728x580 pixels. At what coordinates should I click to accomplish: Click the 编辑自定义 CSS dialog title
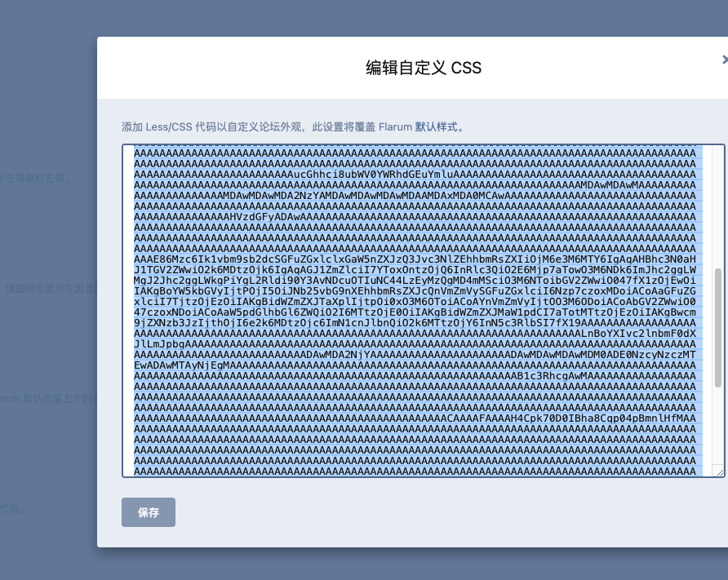pos(424,68)
